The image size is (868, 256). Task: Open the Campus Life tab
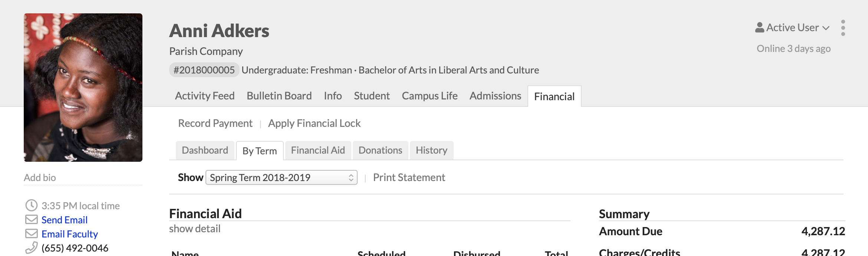430,96
